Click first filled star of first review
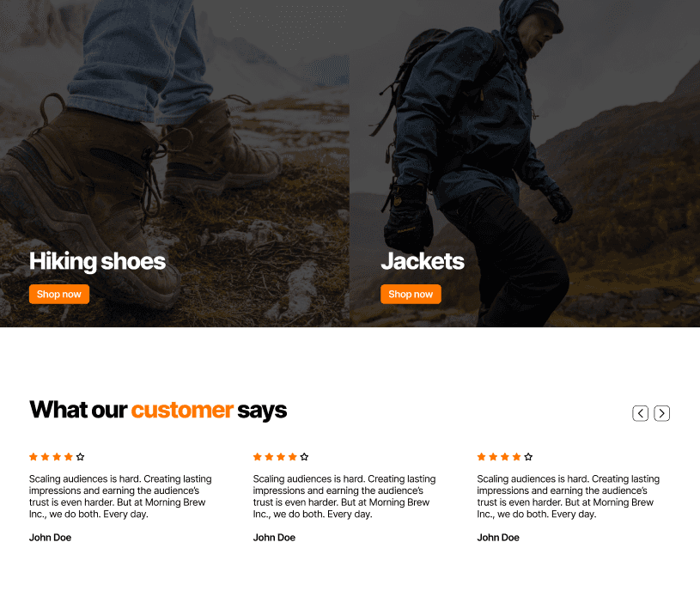 pyautogui.click(x=33, y=457)
